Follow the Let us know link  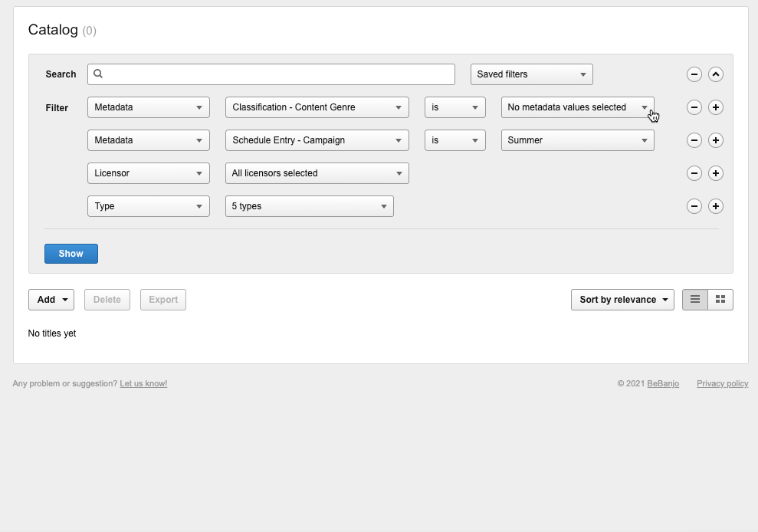[x=143, y=383]
